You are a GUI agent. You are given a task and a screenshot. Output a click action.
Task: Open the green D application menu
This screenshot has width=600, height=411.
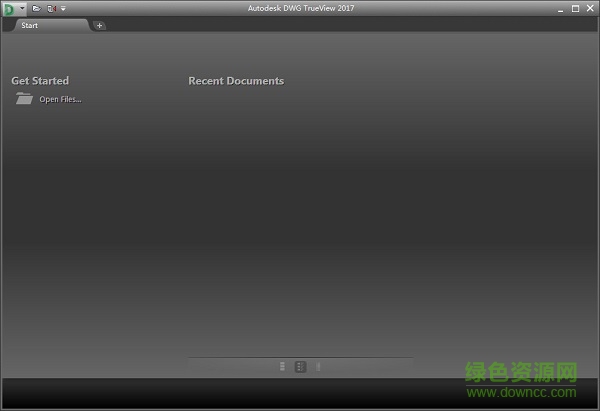click(9, 9)
